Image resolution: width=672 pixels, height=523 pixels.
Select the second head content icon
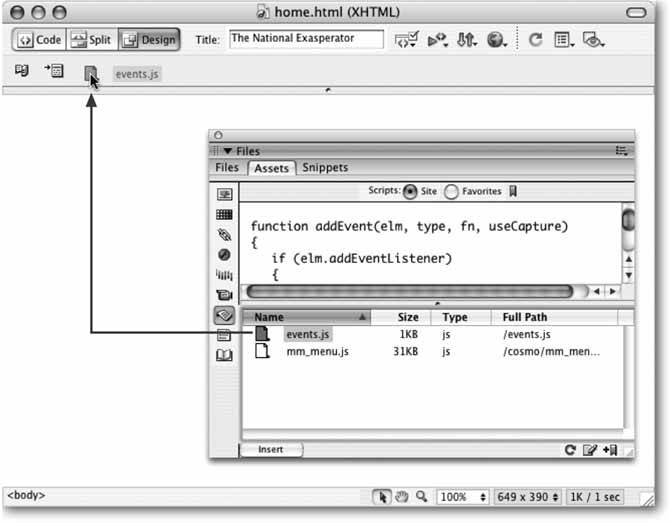pyautogui.click(x=54, y=70)
